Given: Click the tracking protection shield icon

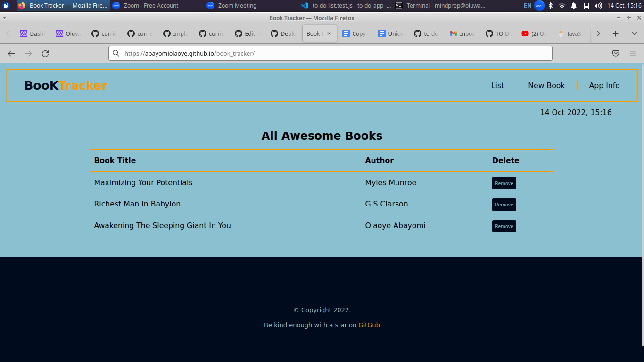Looking at the screenshot, I should 616,53.
